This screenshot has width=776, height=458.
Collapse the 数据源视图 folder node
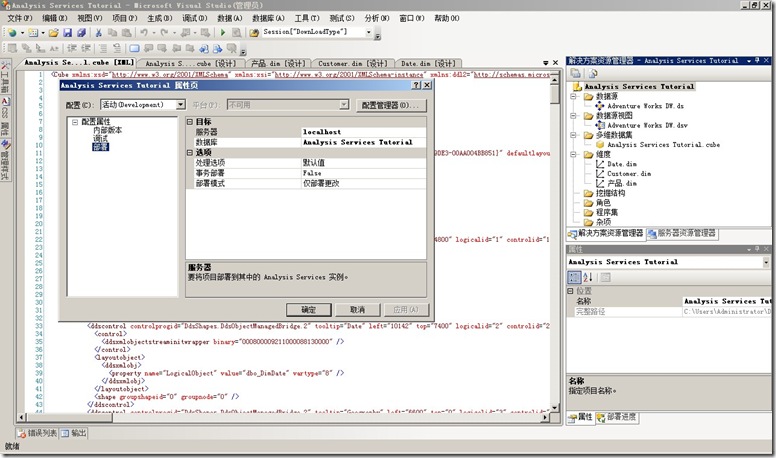(x=574, y=115)
